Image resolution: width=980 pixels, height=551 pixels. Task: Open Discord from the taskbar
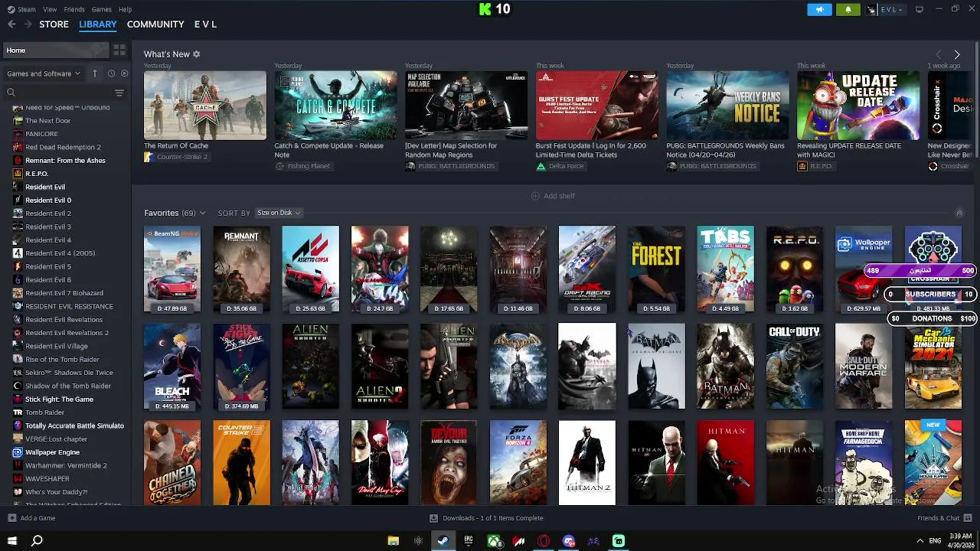pyautogui.click(x=569, y=541)
